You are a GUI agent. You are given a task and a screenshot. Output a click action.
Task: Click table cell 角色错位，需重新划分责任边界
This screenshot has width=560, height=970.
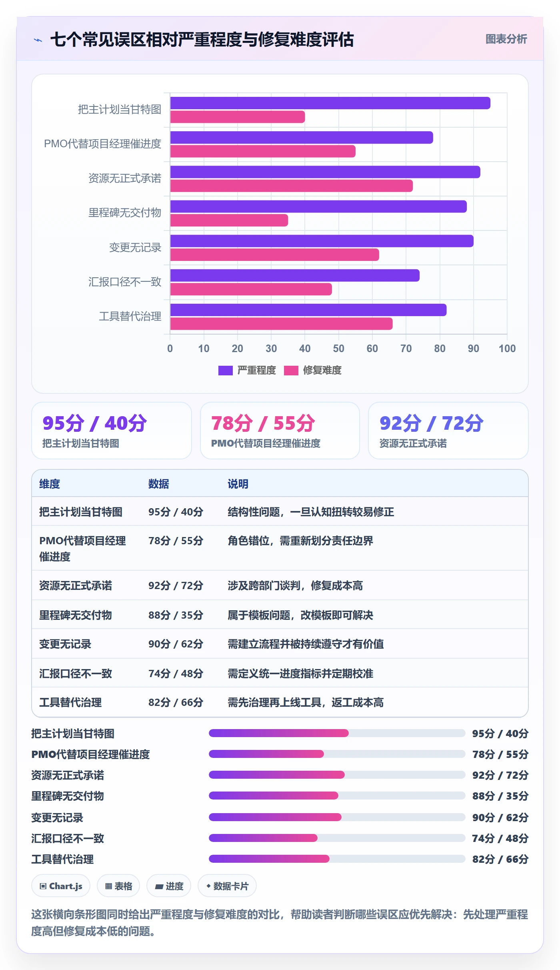(300, 541)
